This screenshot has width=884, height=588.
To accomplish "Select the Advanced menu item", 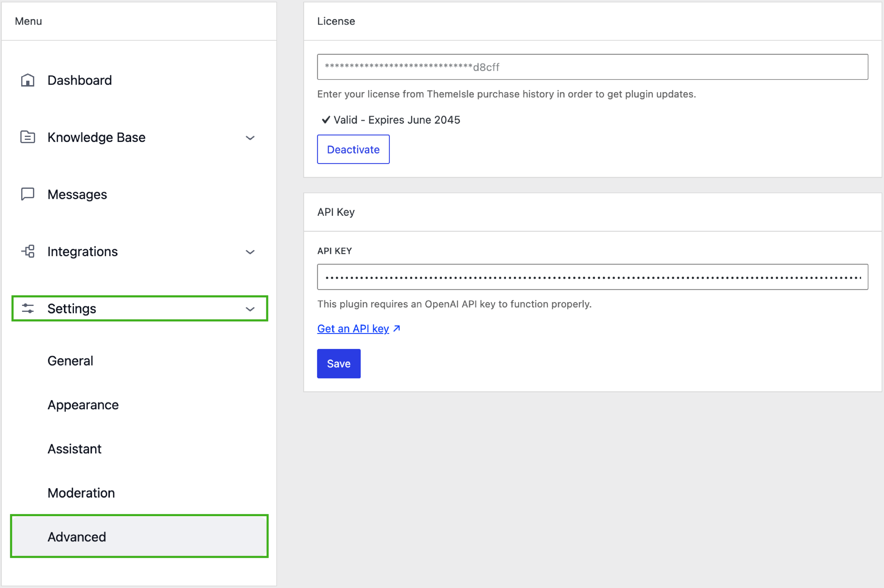I will tap(77, 537).
